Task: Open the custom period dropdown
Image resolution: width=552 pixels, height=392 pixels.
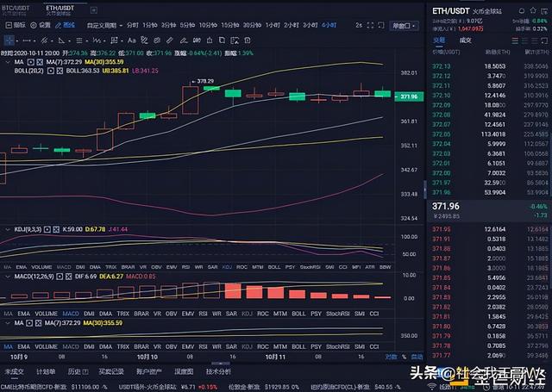Action: point(104,25)
